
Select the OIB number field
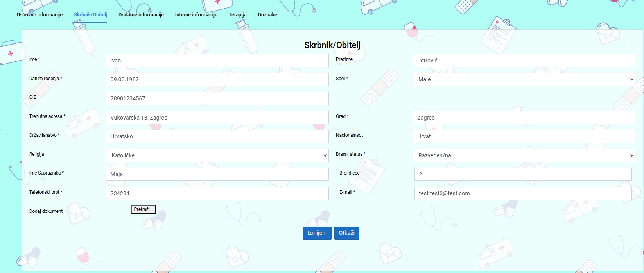[217, 98]
